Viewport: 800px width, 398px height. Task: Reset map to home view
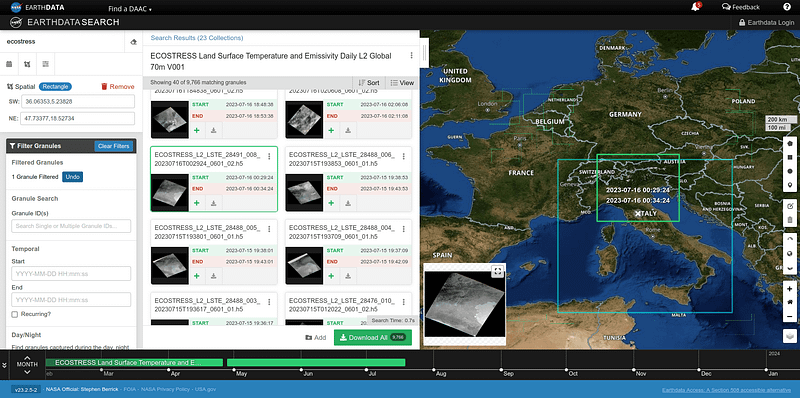pos(790,303)
